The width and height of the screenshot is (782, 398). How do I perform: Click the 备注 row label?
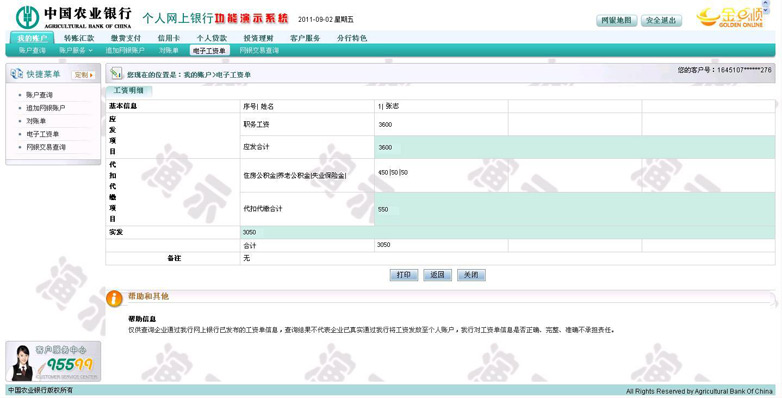174,258
